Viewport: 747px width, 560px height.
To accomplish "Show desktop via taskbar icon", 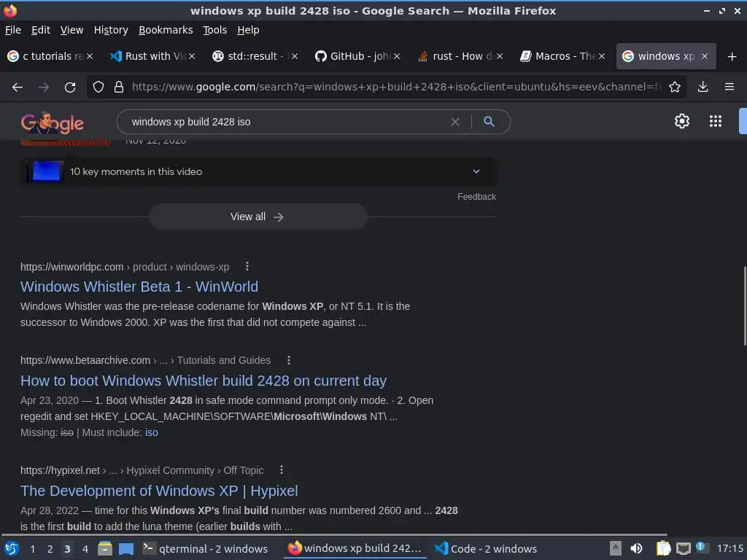I will (x=125, y=549).
